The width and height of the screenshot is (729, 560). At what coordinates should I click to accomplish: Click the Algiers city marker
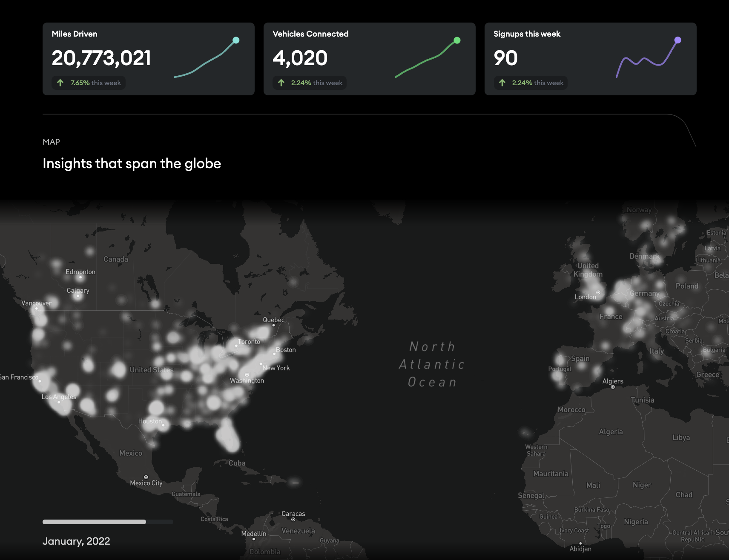pos(613,387)
